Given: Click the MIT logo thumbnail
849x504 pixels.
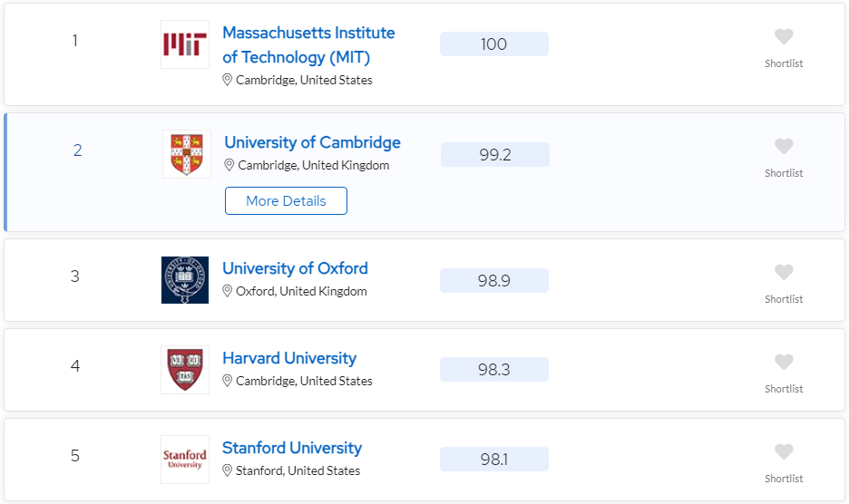Looking at the screenshot, I should (185, 44).
